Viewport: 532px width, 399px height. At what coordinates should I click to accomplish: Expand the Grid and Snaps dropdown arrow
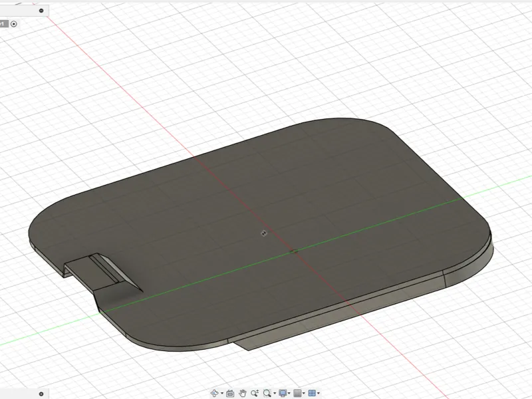[x=304, y=394]
